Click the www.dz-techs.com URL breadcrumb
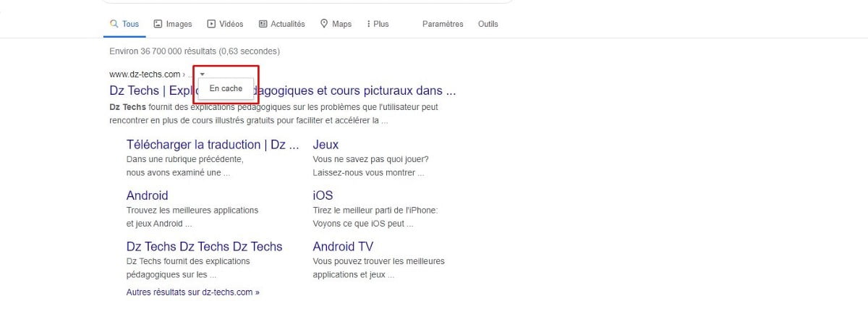Screen dimensions: 868x309 pyautogui.click(x=145, y=74)
